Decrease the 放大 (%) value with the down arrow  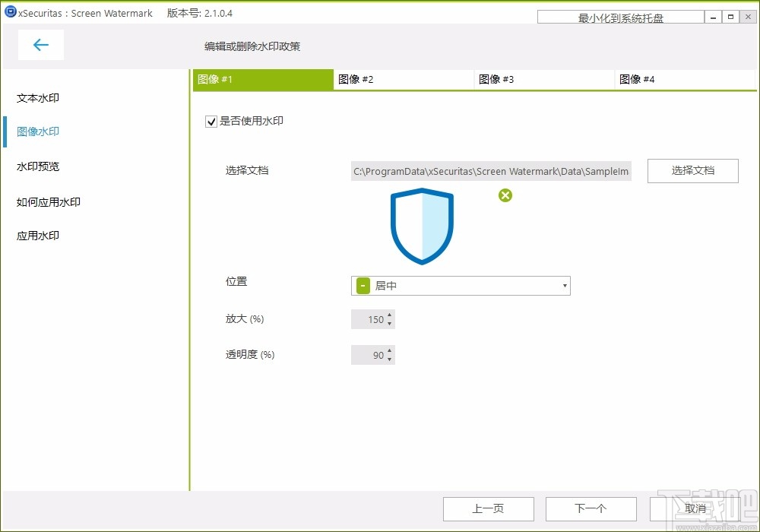(x=390, y=323)
